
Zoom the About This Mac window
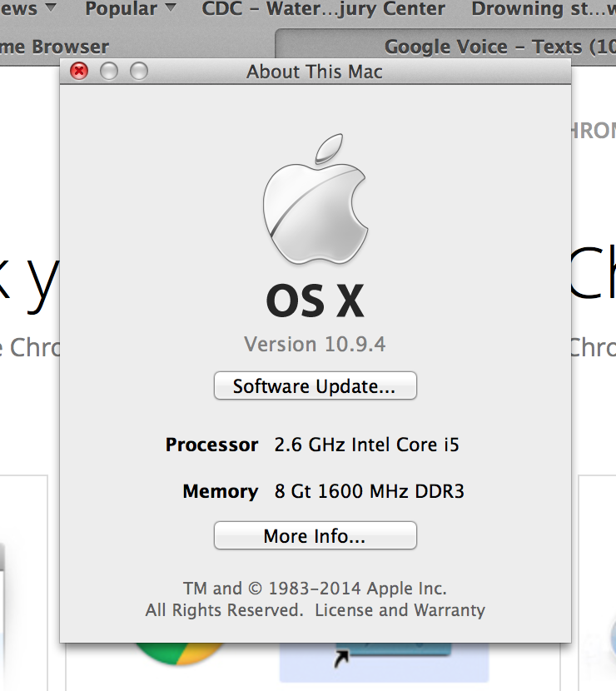[139, 71]
